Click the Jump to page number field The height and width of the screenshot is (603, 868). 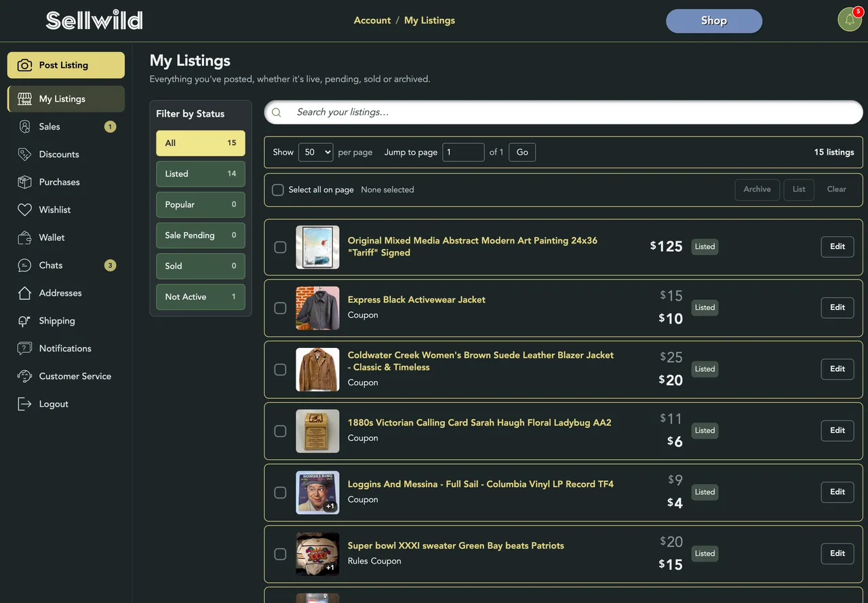point(463,153)
